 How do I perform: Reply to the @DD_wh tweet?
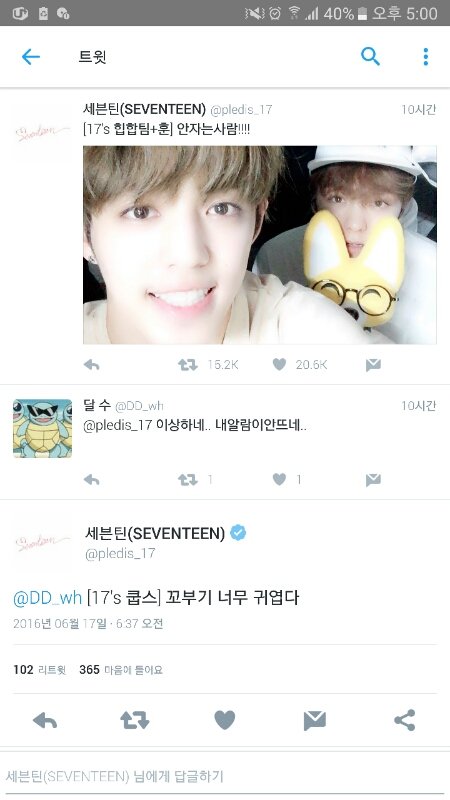(91, 480)
